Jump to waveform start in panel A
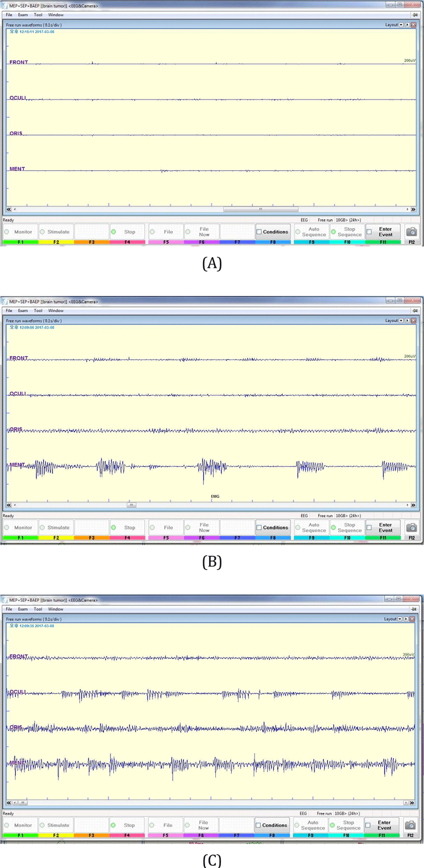Viewport: 424px width, 868px height. [9, 209]
